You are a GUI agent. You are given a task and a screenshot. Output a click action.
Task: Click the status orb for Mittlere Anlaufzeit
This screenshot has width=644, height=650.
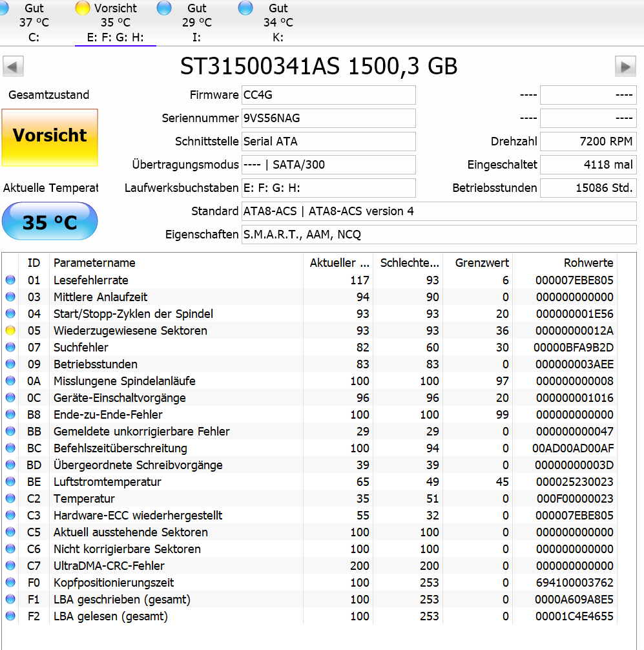[10, 297]
